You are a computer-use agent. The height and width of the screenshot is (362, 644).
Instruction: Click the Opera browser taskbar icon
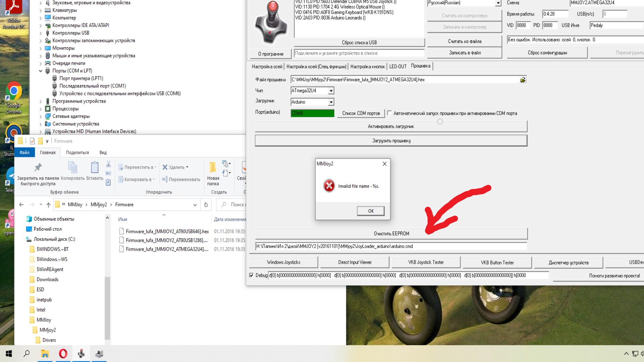[x=63, y=354]
